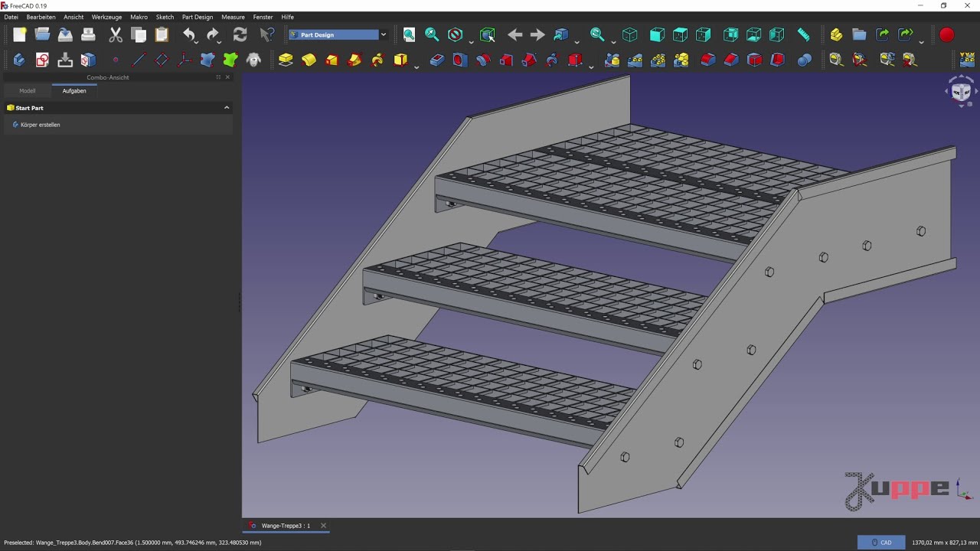Click the Print icon in the toolbar
Screen dimensions: 980x551
88,34
